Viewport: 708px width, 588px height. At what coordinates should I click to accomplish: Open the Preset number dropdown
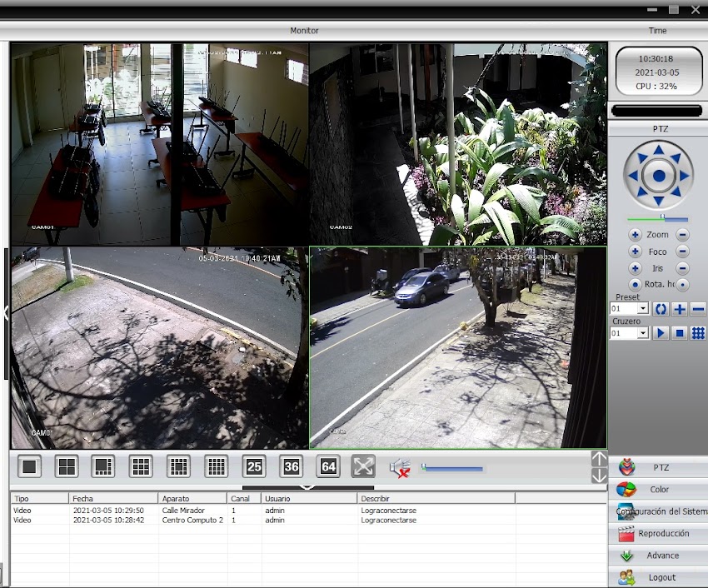(x=642, y=308)
